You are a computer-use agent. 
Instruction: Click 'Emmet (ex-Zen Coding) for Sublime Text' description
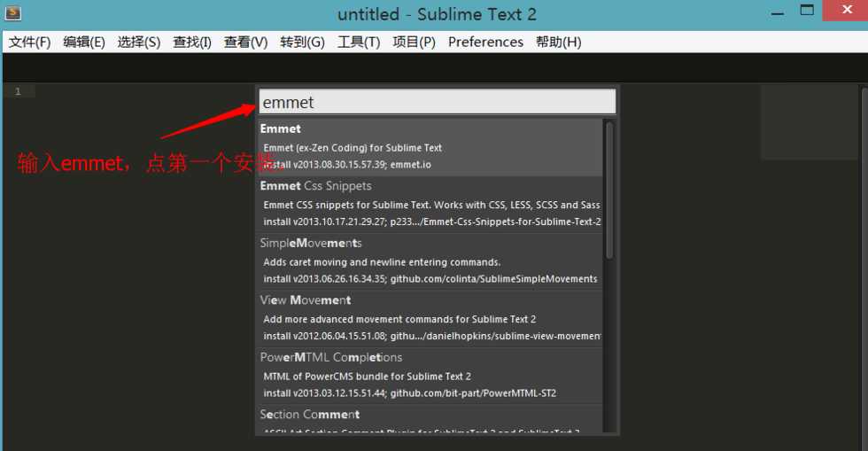coord(353,148)
